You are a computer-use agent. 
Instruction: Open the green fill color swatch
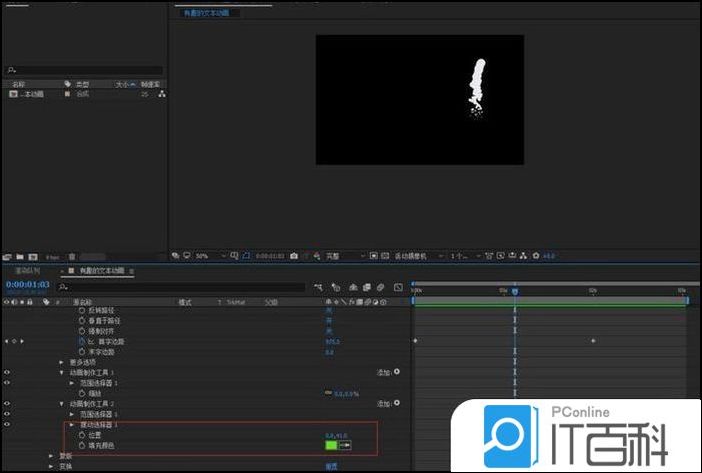tap(331, 444)
